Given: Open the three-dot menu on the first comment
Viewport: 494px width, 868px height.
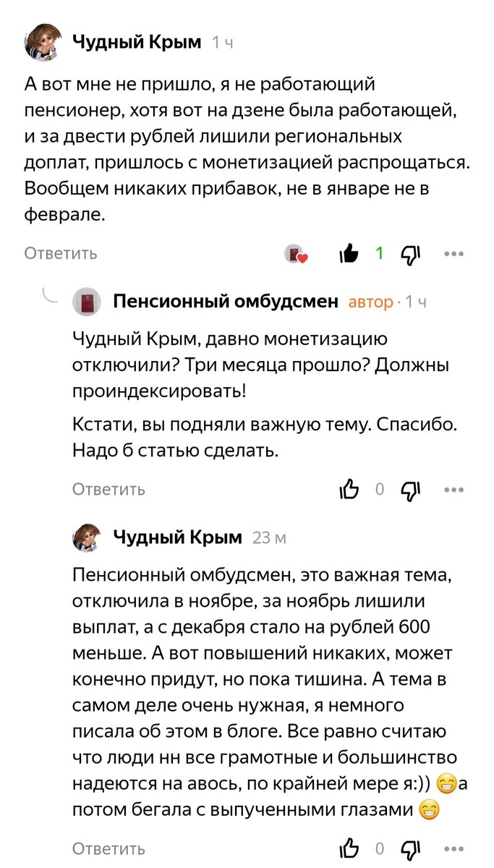Looking at the screenshot, I should 454,254.
